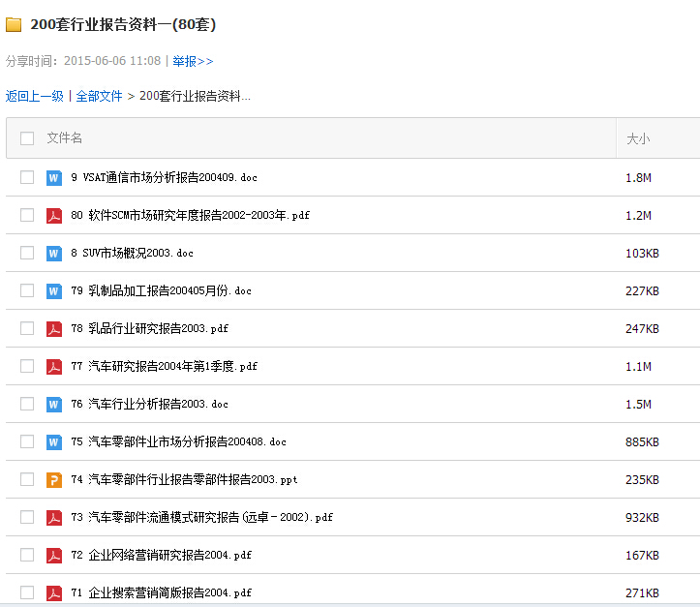Open file 汽车零部件流通模式研究报告(远卓-2002).pdf
This screenshot has height=607, width=700.
click(x=201, y=517)
